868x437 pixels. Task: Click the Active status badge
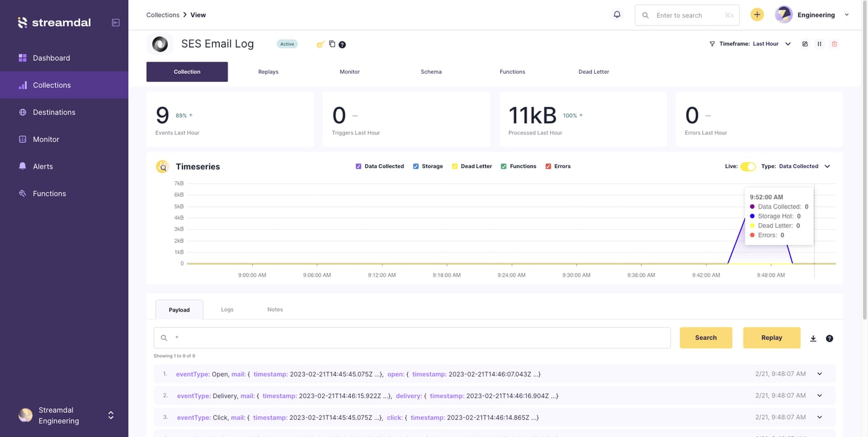pos(287,44)
